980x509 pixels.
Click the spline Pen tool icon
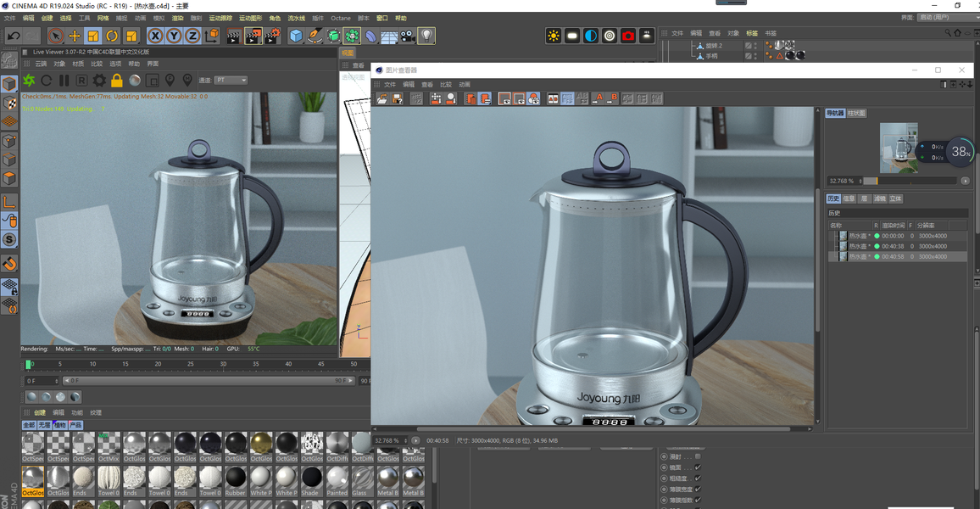tap(315, 36)
